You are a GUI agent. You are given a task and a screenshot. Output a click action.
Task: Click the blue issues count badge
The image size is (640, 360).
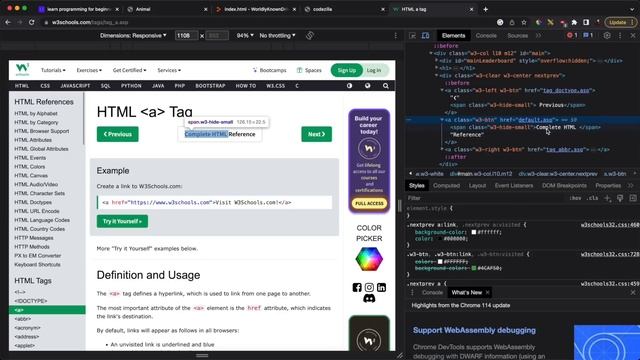(x=588, y=36)
